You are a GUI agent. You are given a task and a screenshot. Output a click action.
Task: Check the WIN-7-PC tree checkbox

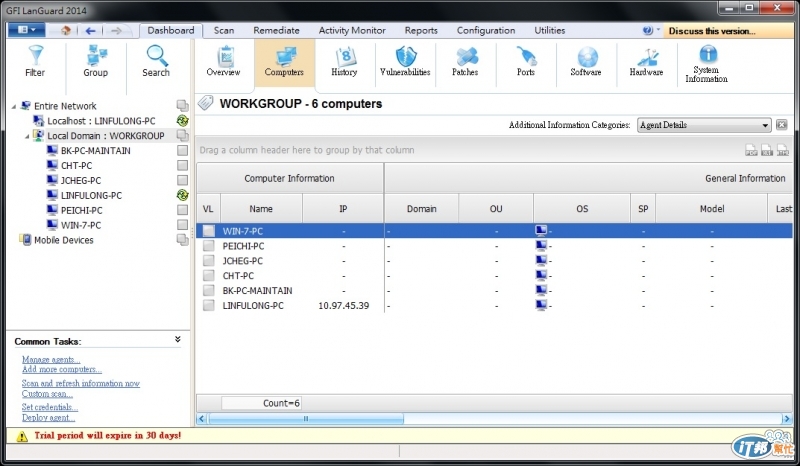(x=182, y=225)
